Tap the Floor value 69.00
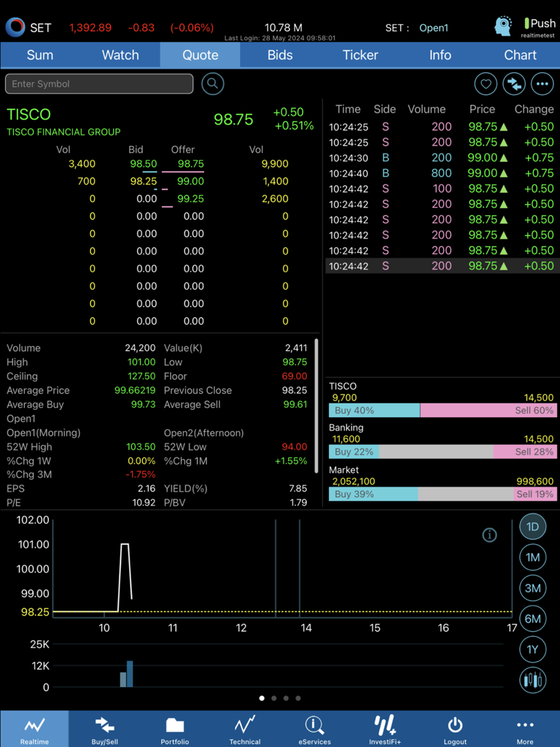 pyautogui.click(x=295, y=376)
